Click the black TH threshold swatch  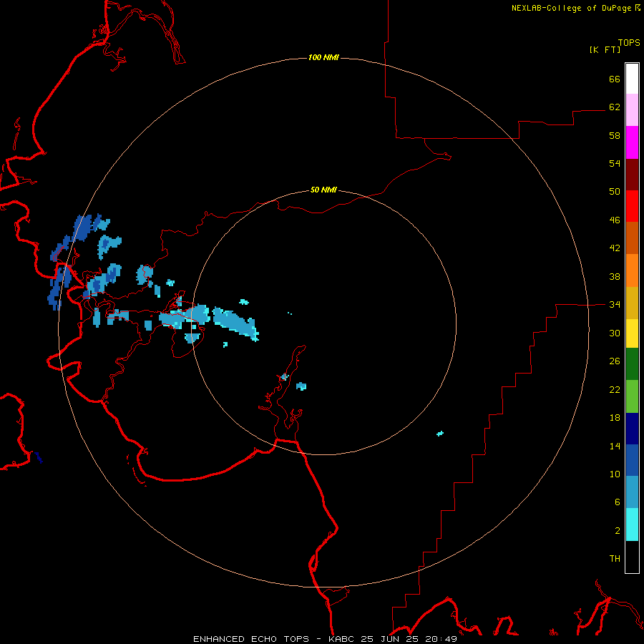click(x=632, y=557)
